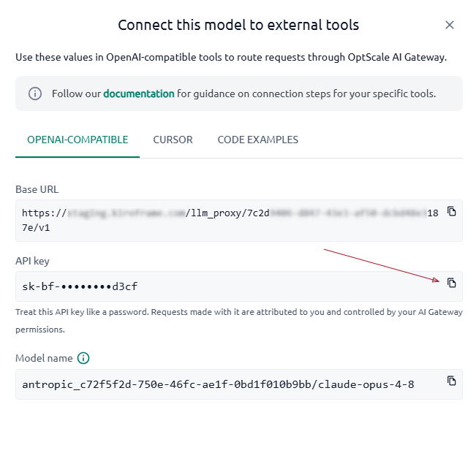Click the masked API key sk-bf value
This screenshot has height=453, width=476.
(x=80, y=286)
